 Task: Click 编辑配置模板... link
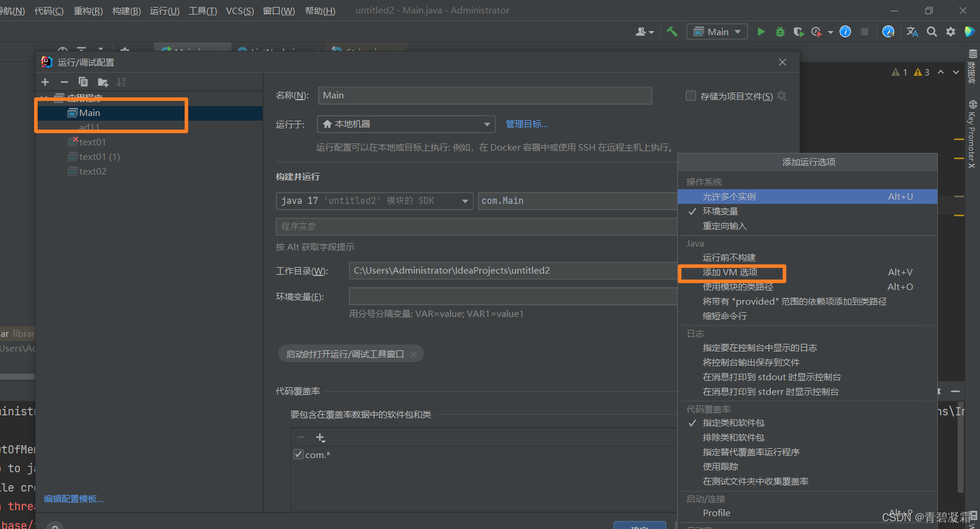(73, 499)
